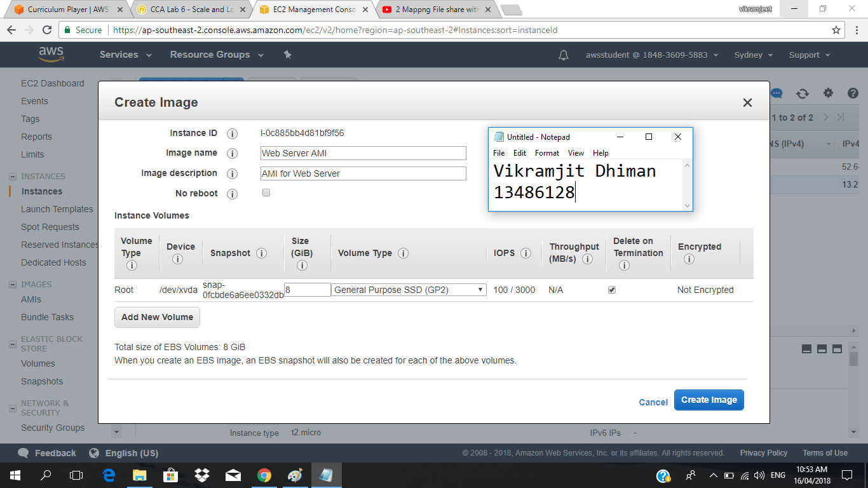This screenshot has height=488, width=868.
Task: Expand the awsstudent account dropdown
Action: click(649, 55)
